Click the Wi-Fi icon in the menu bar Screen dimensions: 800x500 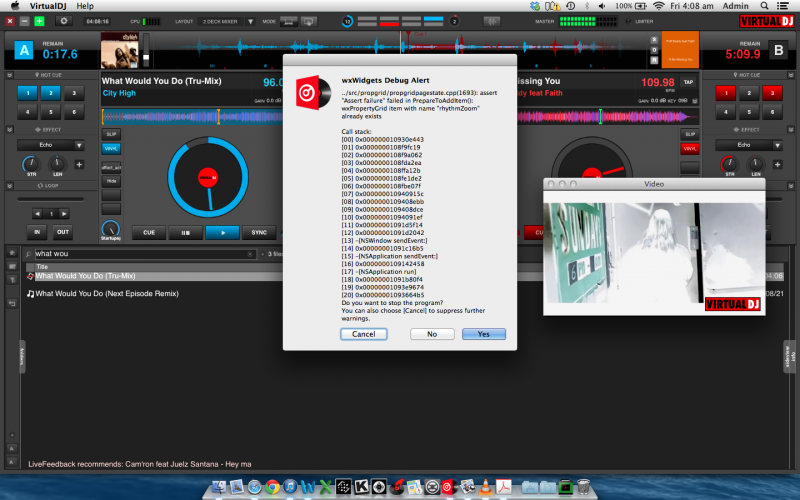[x=659, y=6]
